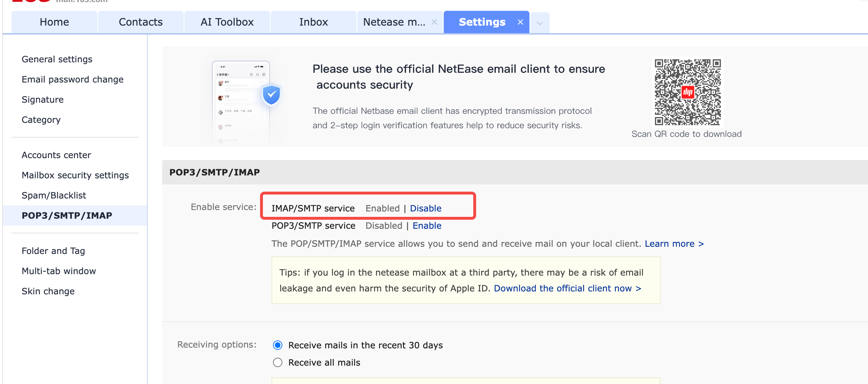
Task: Close the Settings tab
Action: 520,22
